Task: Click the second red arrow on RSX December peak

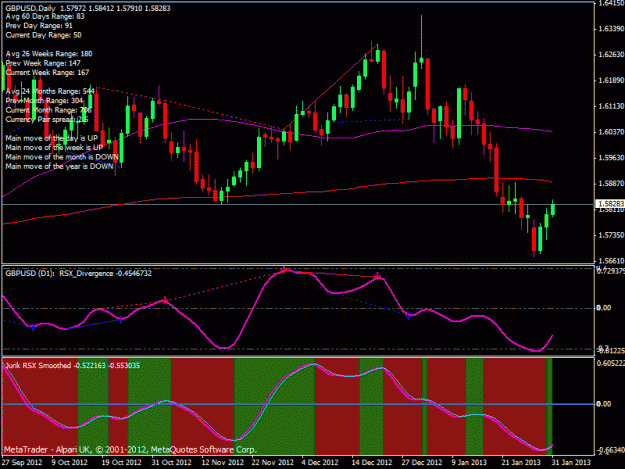Action: (x=377, y=276)
